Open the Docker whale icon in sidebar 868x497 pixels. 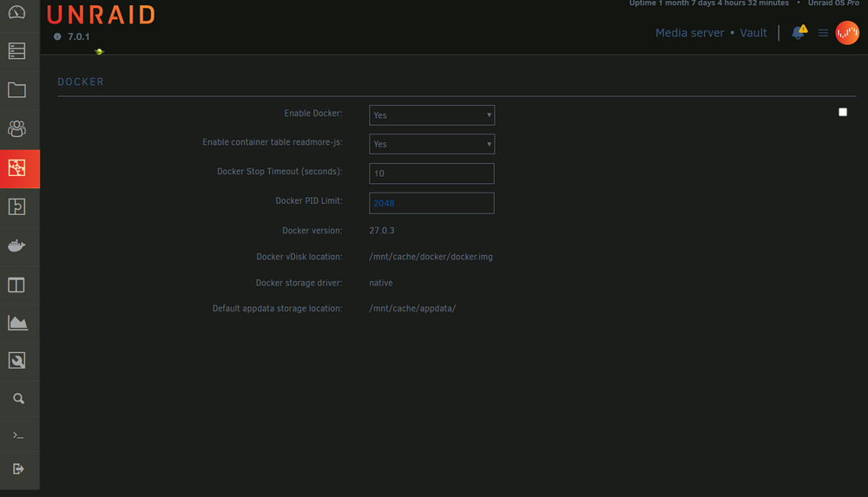16,245
